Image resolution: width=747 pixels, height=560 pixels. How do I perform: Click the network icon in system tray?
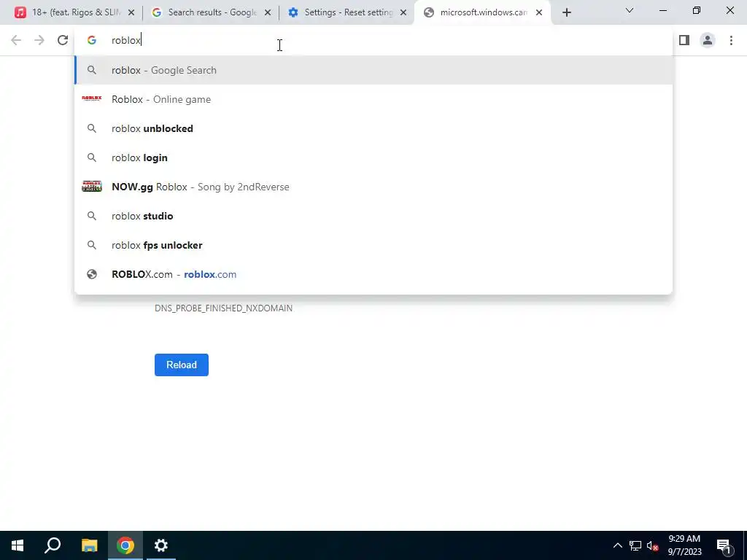tap(635, 545)
